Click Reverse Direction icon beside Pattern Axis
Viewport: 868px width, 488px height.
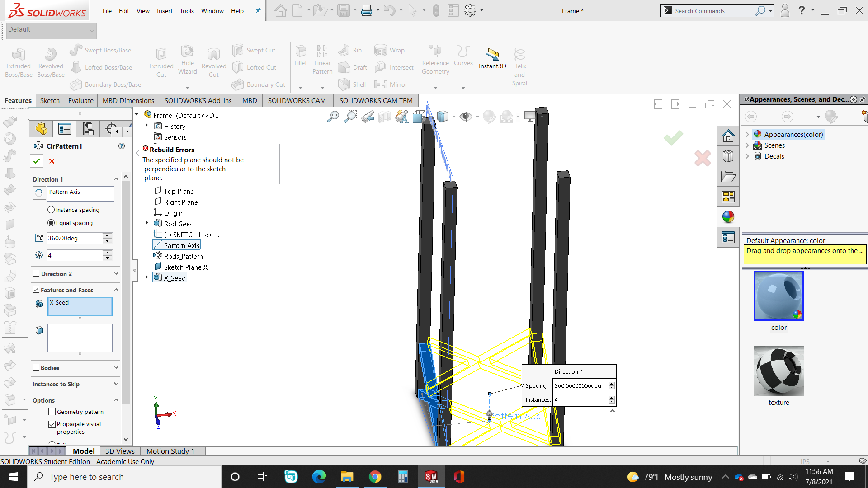point(39,193)
